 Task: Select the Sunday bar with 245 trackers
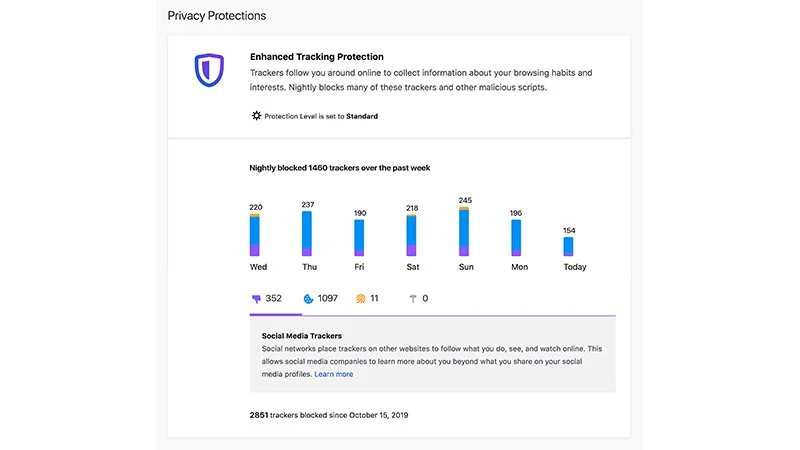464,232
